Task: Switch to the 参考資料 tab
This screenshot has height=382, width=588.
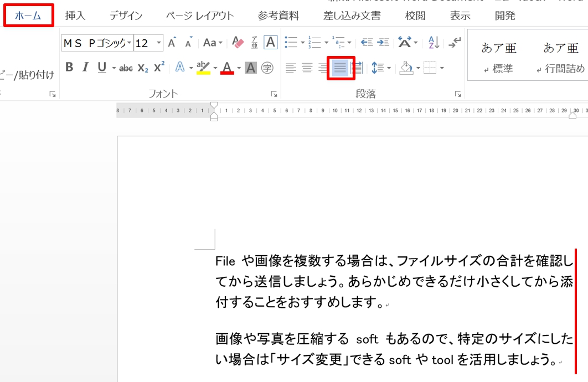Action: [278, 16]
